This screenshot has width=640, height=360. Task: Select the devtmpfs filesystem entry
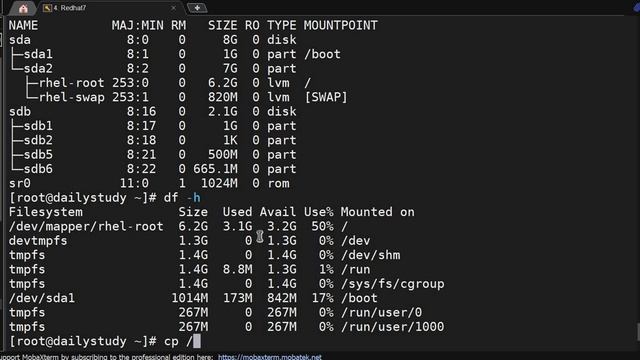[x=38, y=240]
